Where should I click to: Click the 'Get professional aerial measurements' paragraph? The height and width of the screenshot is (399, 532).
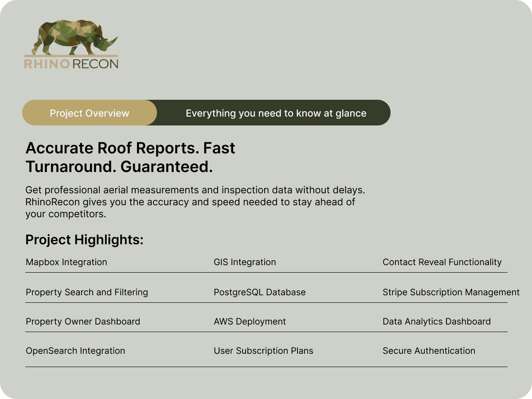coord(195,202)
